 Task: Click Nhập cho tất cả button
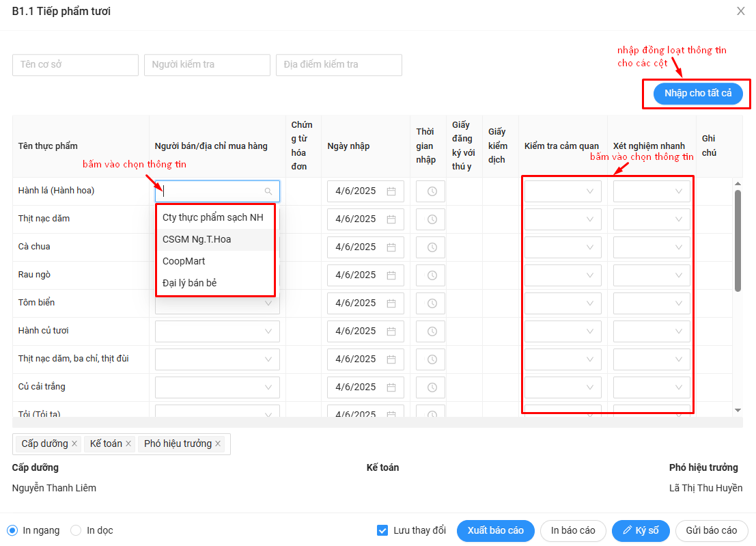pos(698,93)
